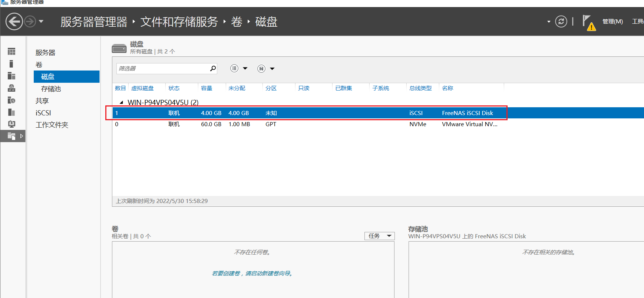Click GPT partition cell
The height and width of the screenshot is (298, 644).
click(271, 124)
